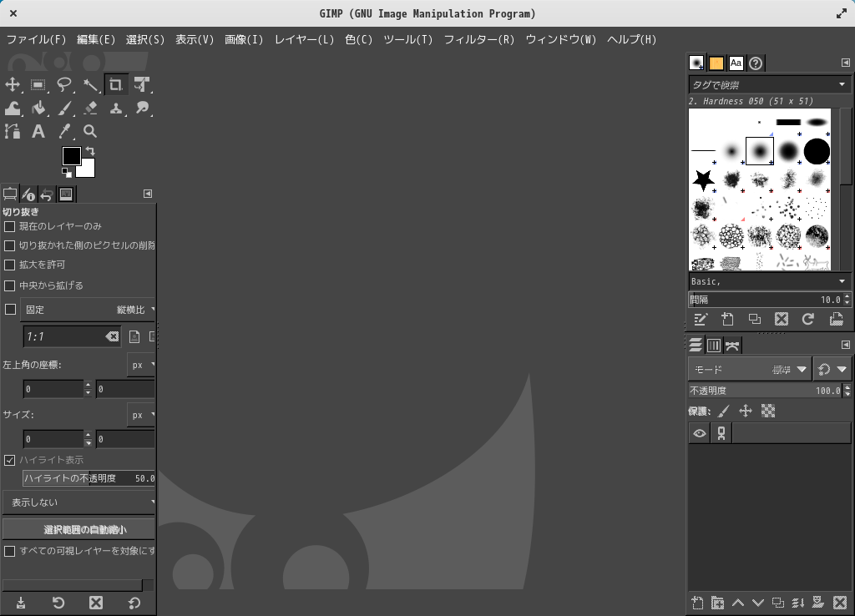Image resolution: width=855 pixels, height=616 pixels.
Task: Click the foreground black color swatch
Action: 71,156
